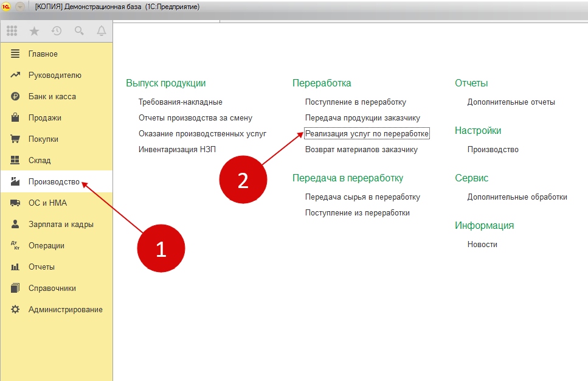Click the Зарплата и кадры person icon
Screen dimensions: 588x381
click(15, 224)
